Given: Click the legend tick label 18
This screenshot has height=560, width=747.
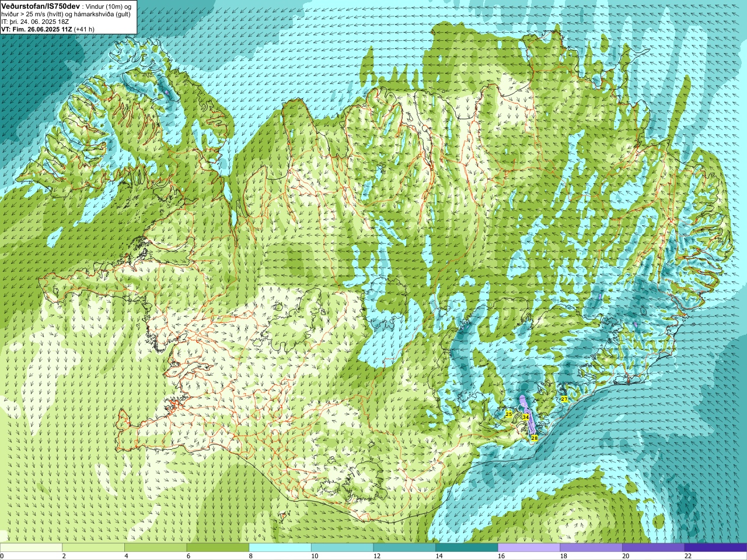Looking at the screenshot, I should (x=564, y=556).
